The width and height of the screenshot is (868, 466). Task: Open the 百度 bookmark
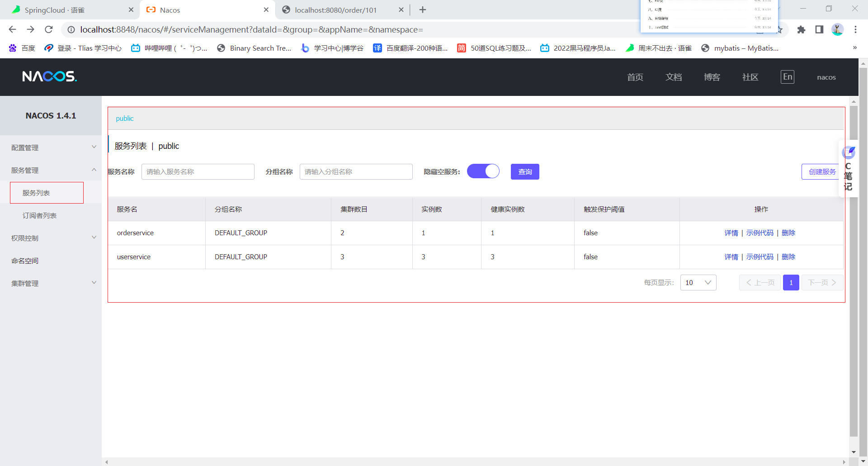[22, 48]
